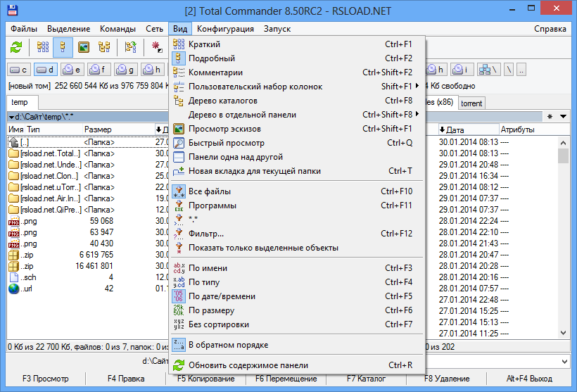Switch to the temp tab
Viewport: 577px width, 392px height.
pos(22,102)
